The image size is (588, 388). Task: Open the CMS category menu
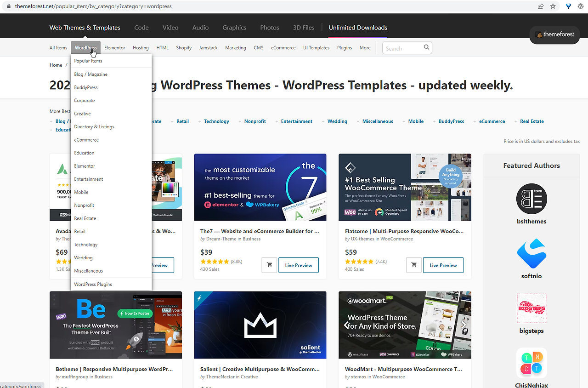[259, 48]
